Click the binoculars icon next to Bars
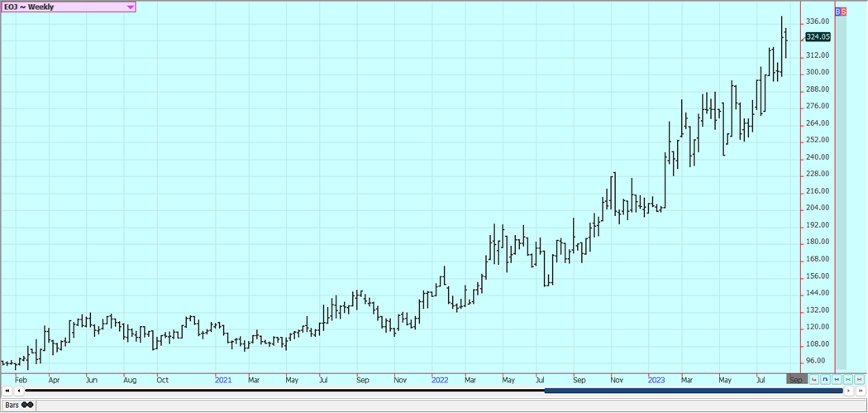 27,405
